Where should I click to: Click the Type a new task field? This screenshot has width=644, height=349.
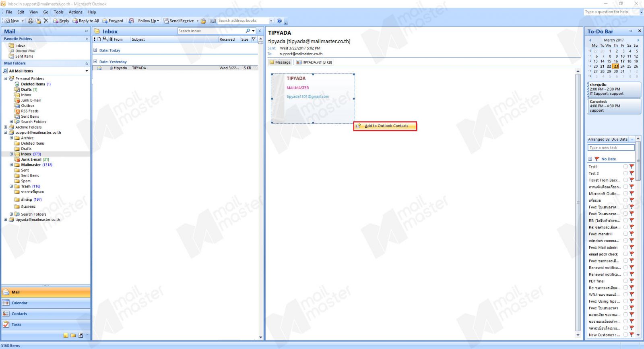[x=611, y=148]
